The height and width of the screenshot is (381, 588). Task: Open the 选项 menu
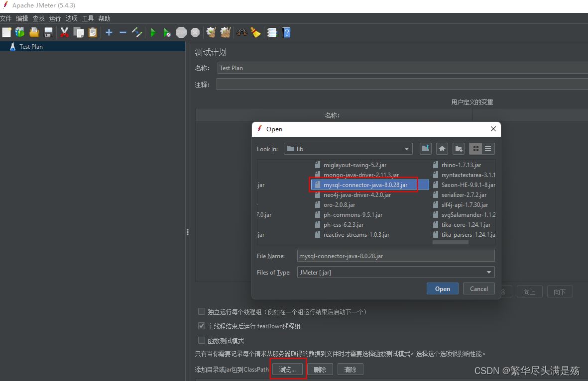coord(71,18)
